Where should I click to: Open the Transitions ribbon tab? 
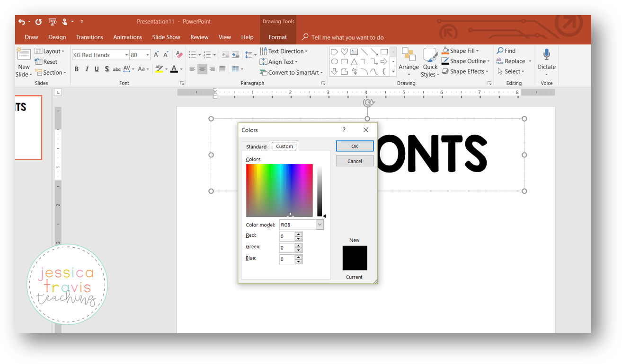point(89,37)
